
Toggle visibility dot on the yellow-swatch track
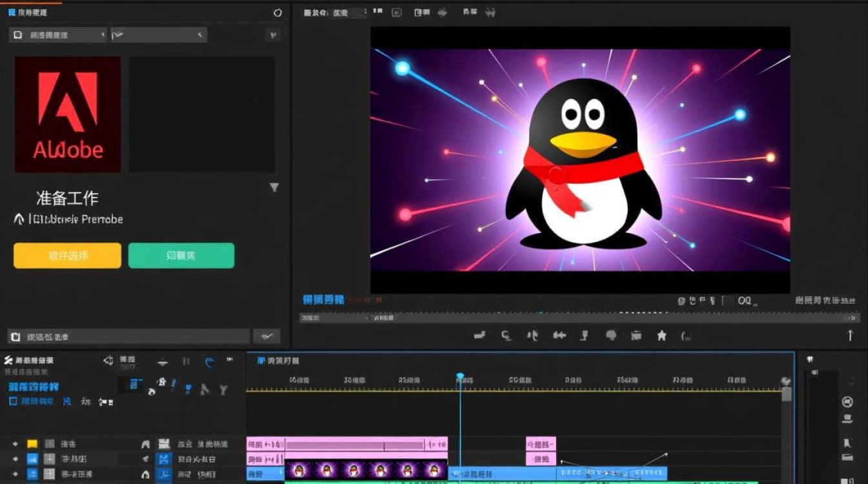tap(15, 444)
